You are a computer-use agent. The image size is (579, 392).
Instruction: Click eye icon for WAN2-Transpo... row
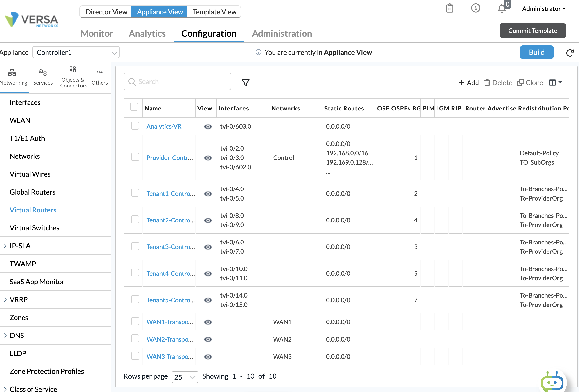pyautogui.click(x=208, y=339)
